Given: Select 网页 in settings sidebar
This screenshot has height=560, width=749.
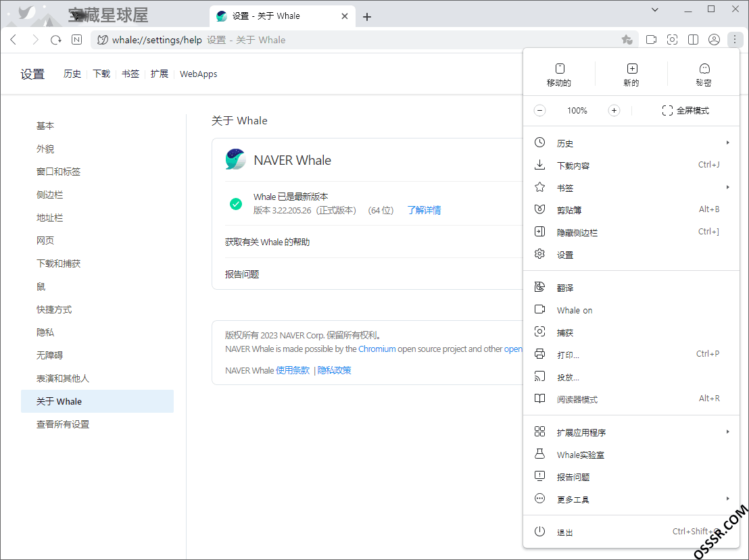Looking at the screenshot, I should tap(97, 240).
